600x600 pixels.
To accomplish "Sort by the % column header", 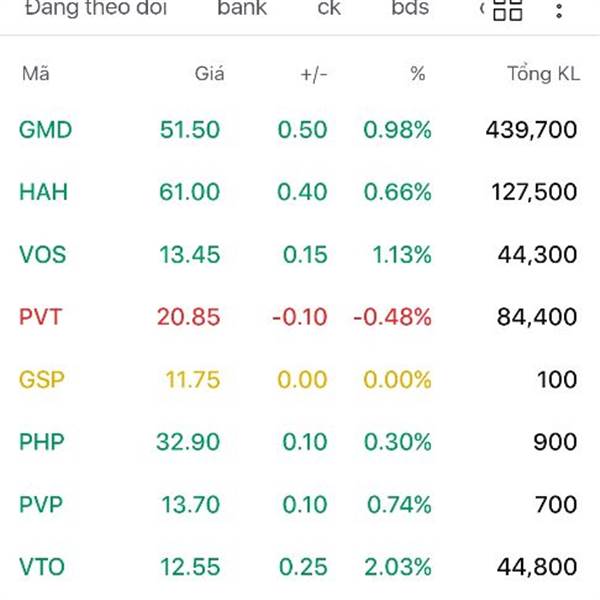I will coord(418,74).
